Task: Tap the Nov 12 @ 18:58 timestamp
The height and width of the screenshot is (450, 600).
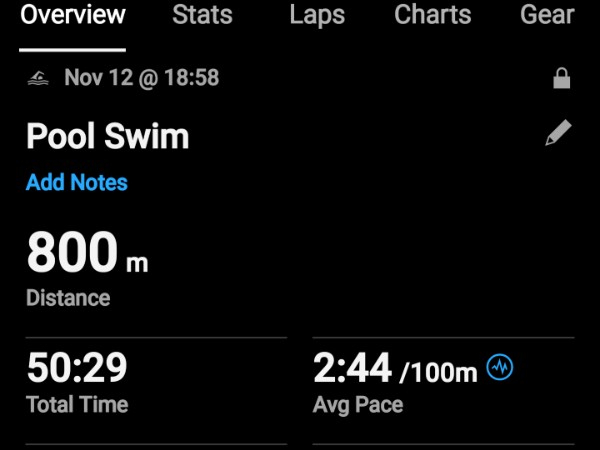Action: coord(142,78)
